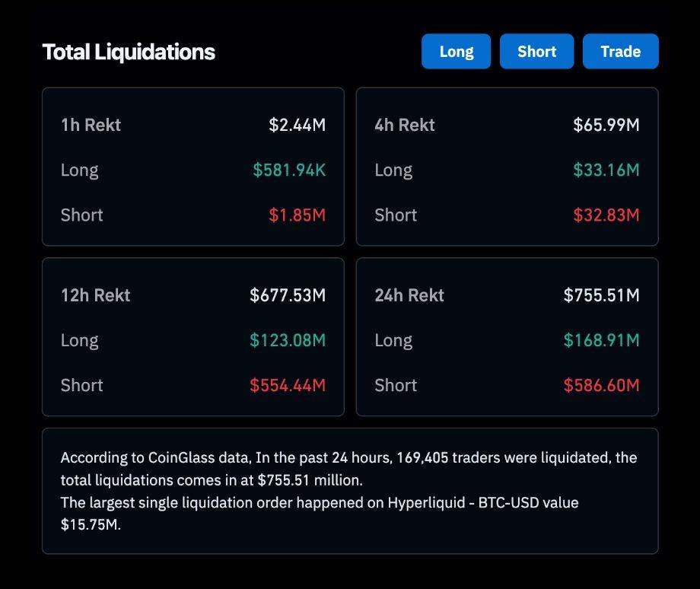
Task: Click the Total Liquidations heading
Action: (129, 52)
